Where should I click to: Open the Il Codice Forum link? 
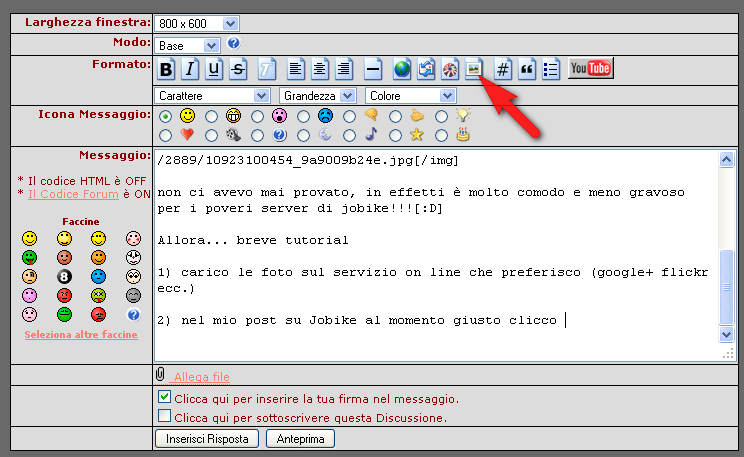pos(73,194)
